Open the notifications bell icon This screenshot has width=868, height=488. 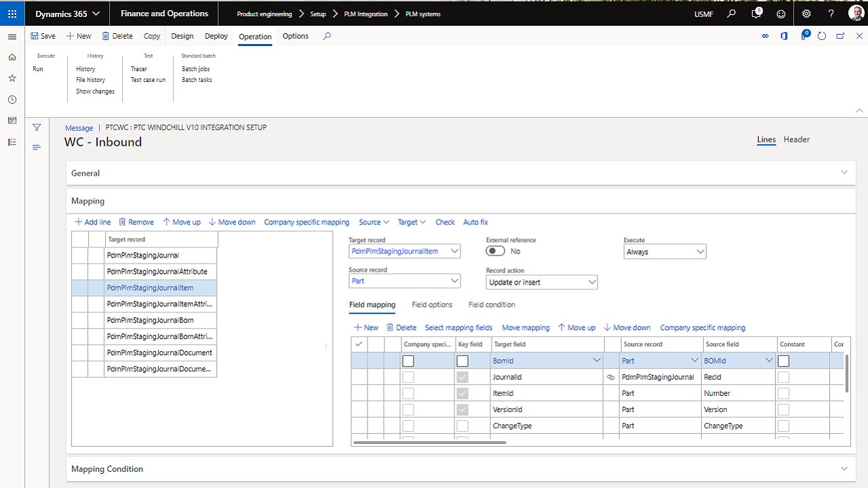[756, 14]
